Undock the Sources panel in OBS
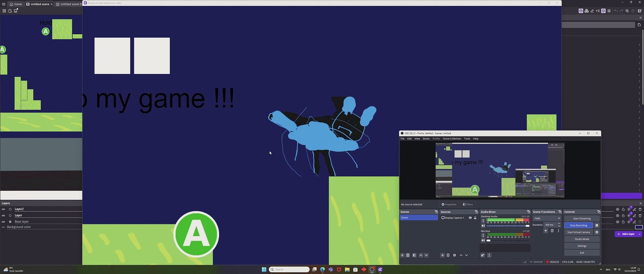The width and height of the screenshot is (644, 274). (476, 212)
